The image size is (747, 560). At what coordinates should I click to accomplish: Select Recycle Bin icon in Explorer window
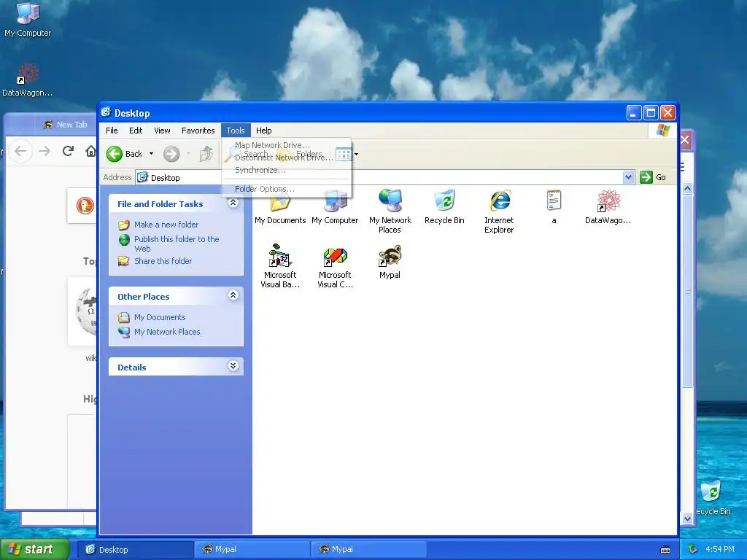(444, 207)
